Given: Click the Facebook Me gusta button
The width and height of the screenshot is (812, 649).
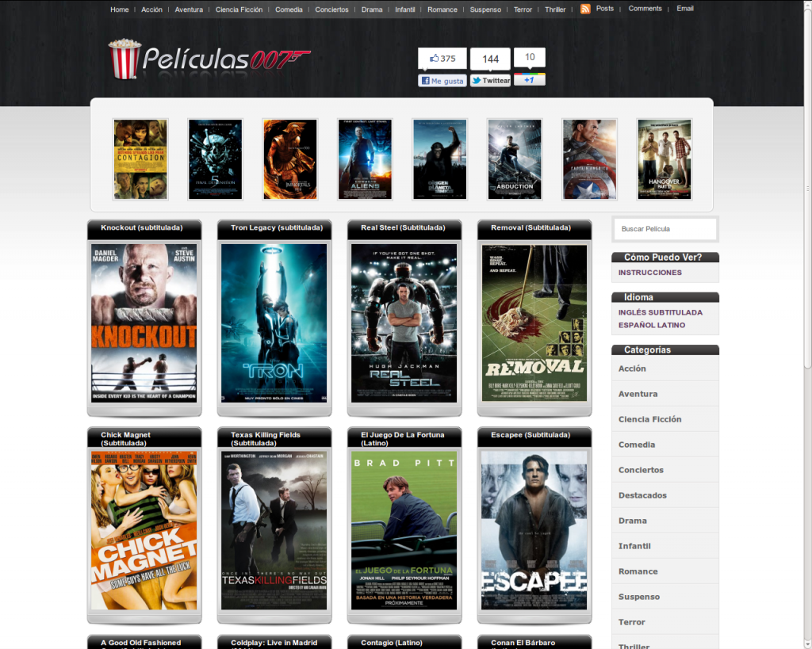Looking at the screenshot, I should 442,81.
